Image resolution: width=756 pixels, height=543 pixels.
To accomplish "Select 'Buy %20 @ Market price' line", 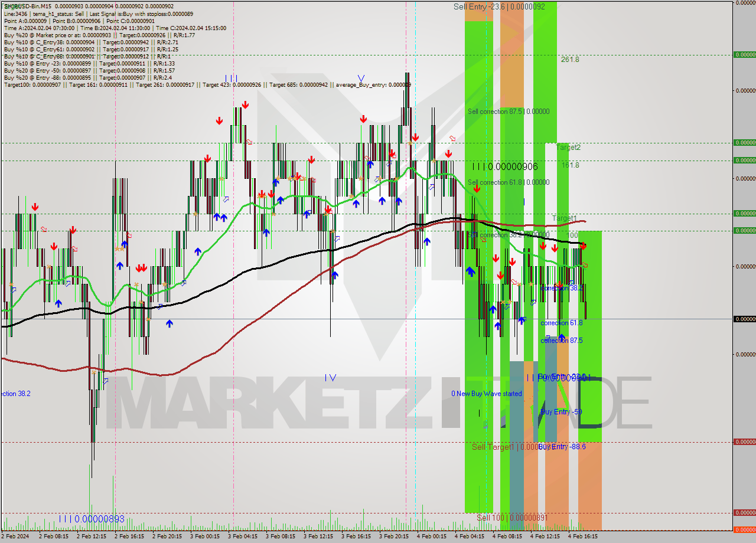I will [99, 35].
